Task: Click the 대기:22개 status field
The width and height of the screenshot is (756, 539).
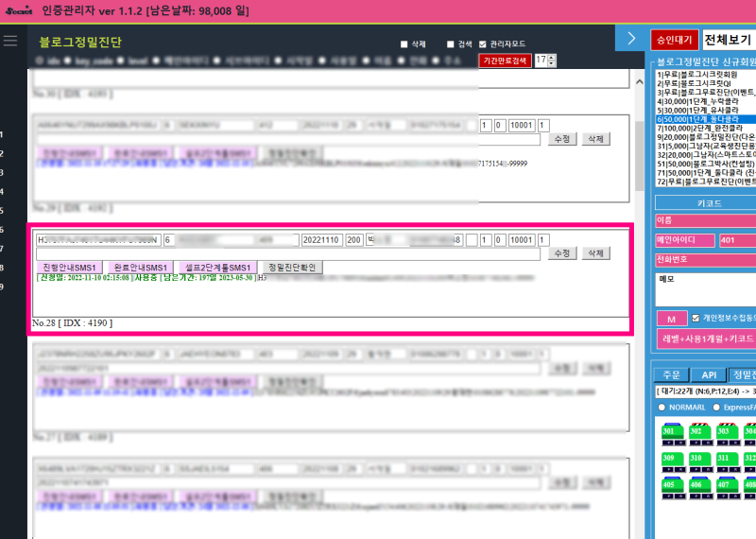Action: (705, 391)
